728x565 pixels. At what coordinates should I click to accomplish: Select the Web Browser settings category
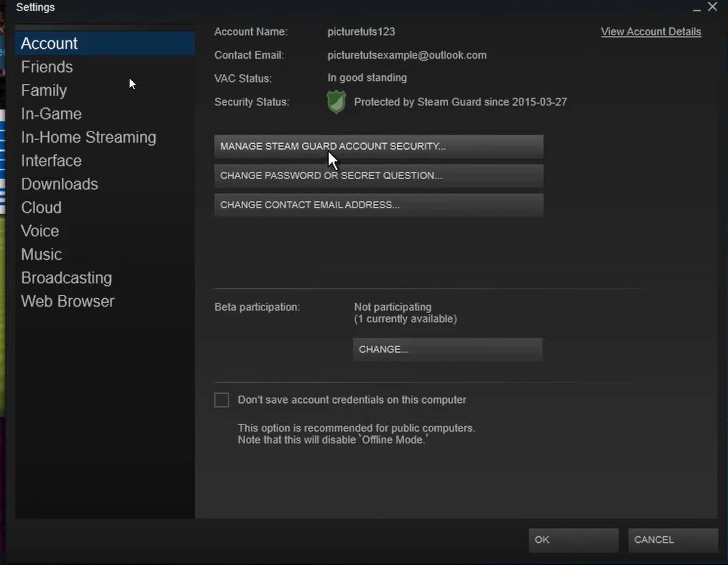click(x=67, y=301)
